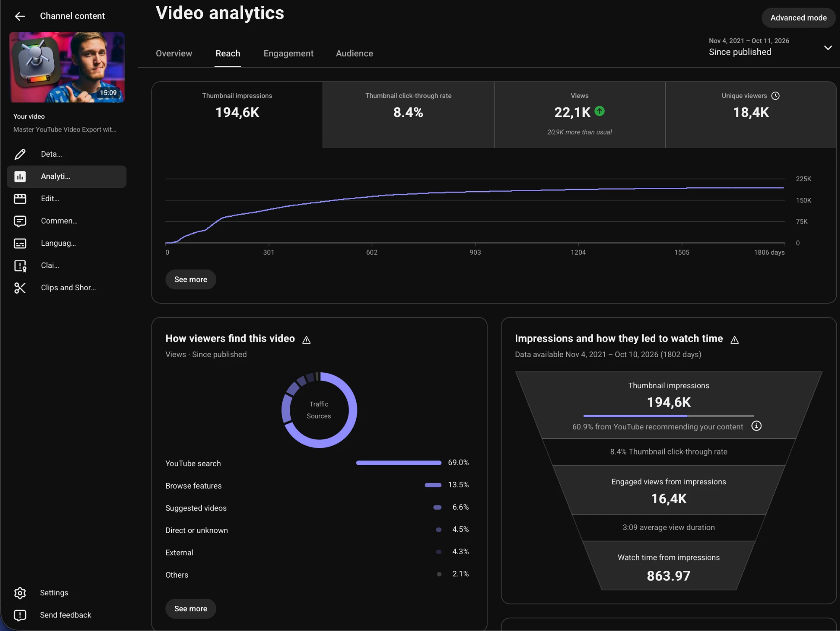The height and width of the screenshot is (631, 840).
Task: Open the Editor clapperboard icon
Action: [x=20, y=199]
